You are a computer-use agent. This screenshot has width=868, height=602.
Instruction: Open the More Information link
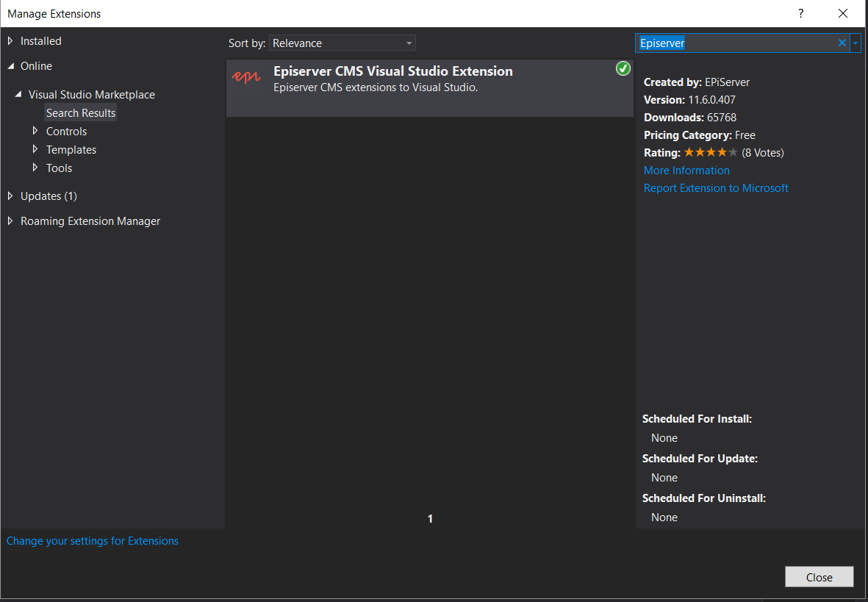(686, 171)
